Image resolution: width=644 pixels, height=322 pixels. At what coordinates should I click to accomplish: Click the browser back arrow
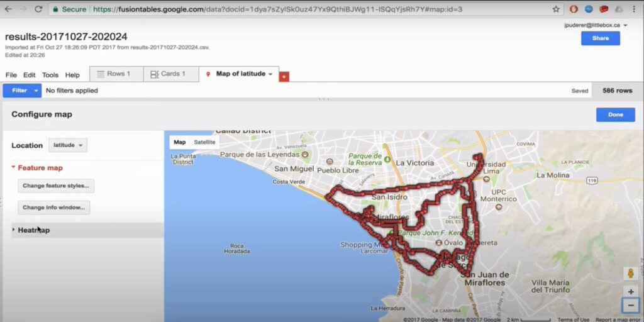point(8,9)
